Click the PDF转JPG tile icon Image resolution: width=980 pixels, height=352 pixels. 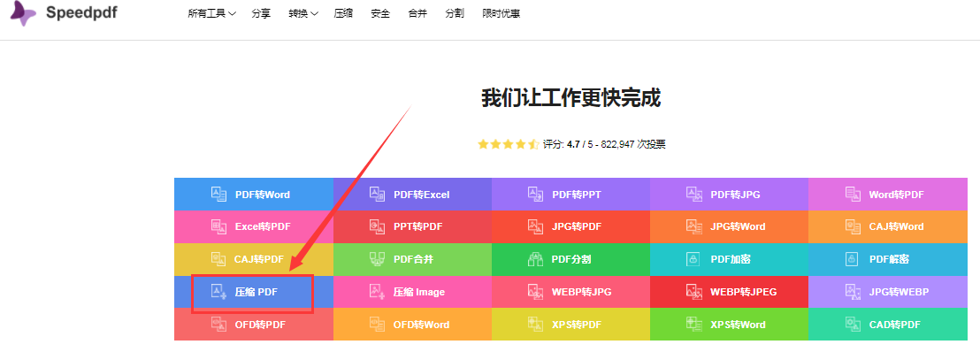[x=693, y=194]
